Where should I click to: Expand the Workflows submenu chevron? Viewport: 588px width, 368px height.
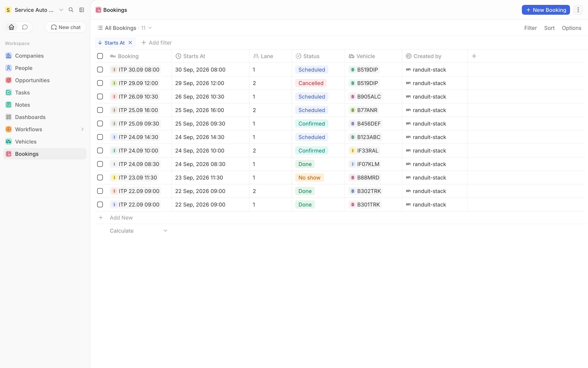click(82, 129)
